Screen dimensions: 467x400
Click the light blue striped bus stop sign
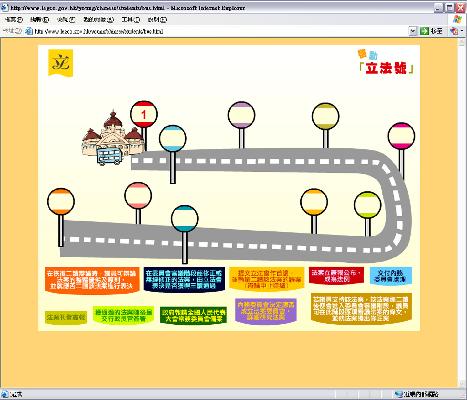pyautogui.click(x=172, y=139)
